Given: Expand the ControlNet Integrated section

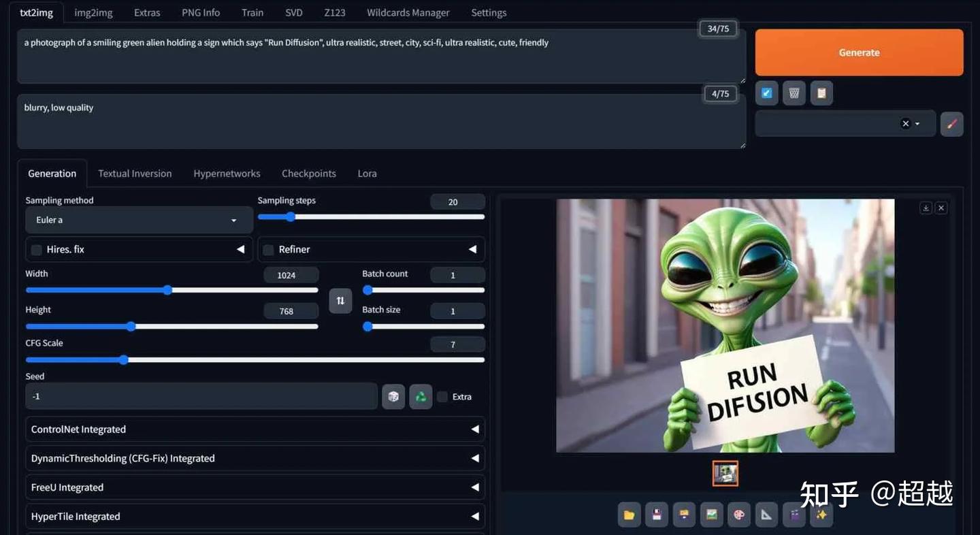Looking at the screenshot, I should click(x=255, y=429).
